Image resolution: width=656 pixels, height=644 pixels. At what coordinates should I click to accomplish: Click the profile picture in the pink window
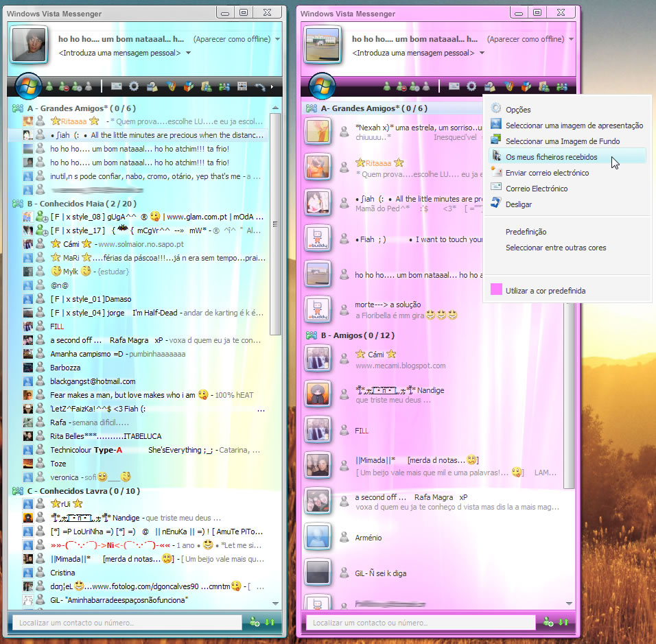pos(323,45)
